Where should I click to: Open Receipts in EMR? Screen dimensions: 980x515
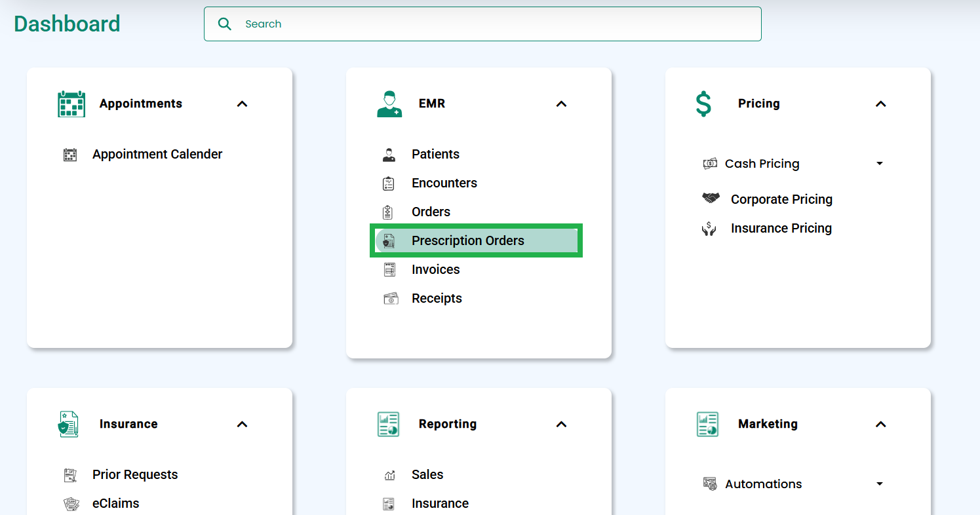tap(437, 299)
